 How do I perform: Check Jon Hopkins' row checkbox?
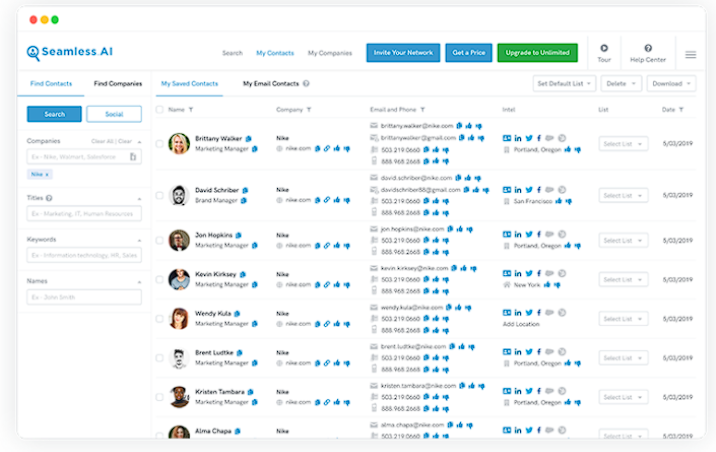coord(159,240)
